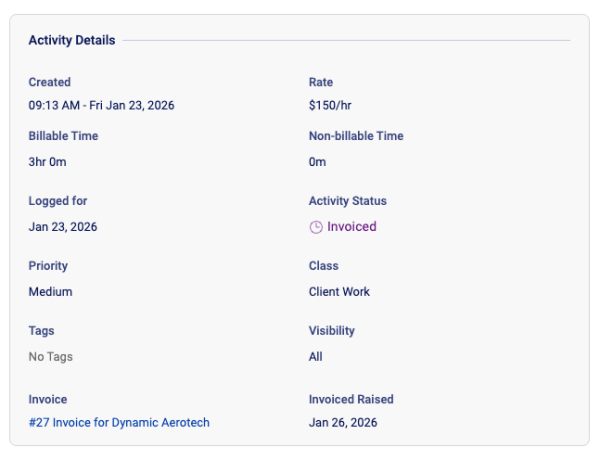The height and width of the screenshot is (460, 600).
Task: Select the All visibility value
Action: click(x=316, y=357)
